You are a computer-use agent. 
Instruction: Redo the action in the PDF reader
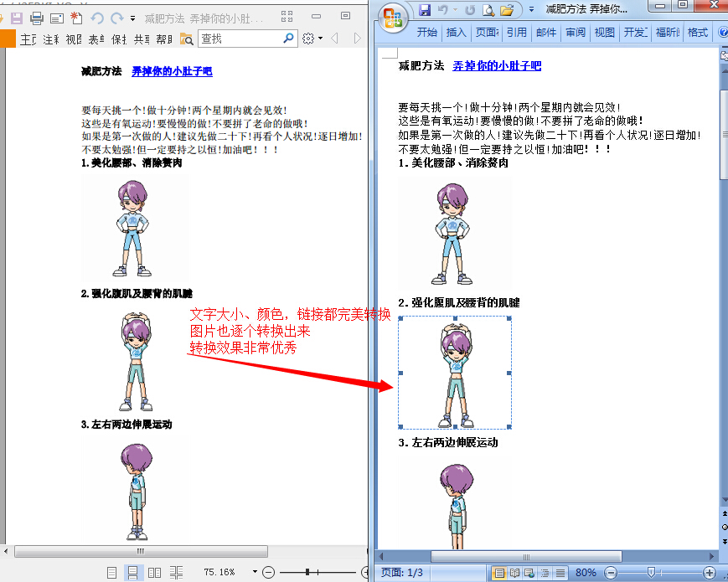(117, 18)
